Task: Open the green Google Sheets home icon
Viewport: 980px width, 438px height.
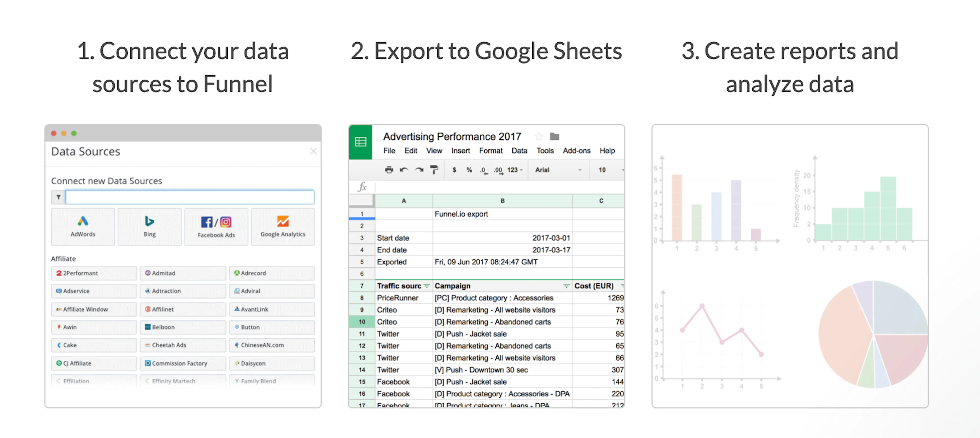Action: pos(360,142)
